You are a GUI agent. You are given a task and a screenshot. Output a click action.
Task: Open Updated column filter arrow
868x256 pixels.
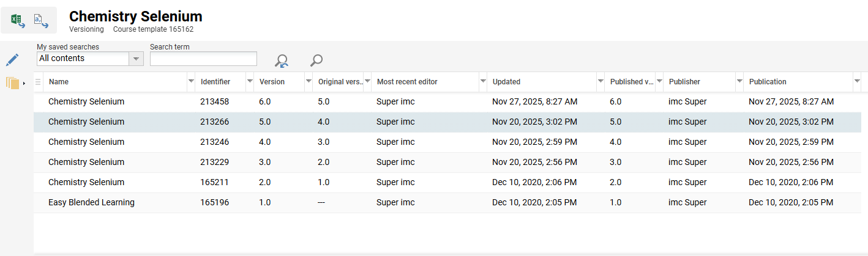[x=600, y=82]
